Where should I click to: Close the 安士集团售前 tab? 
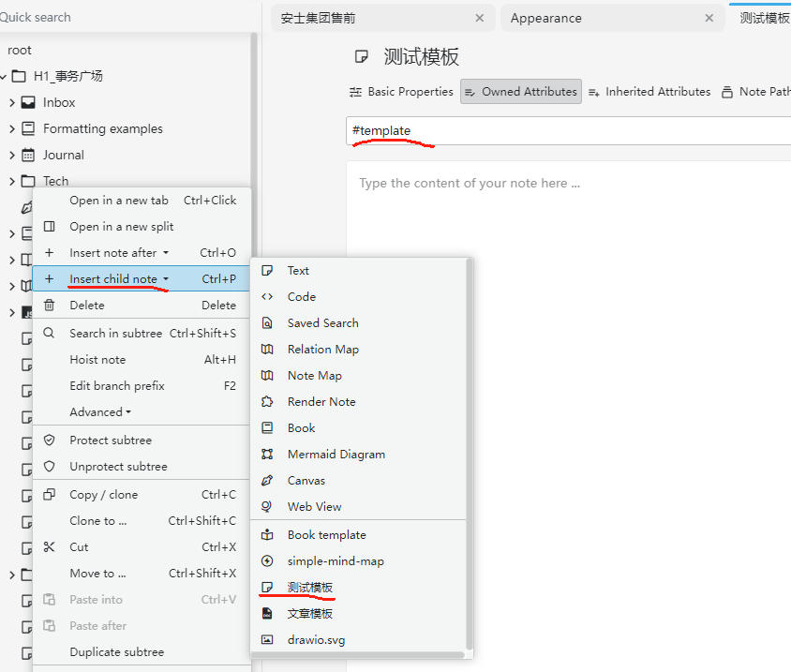[480, 18]
